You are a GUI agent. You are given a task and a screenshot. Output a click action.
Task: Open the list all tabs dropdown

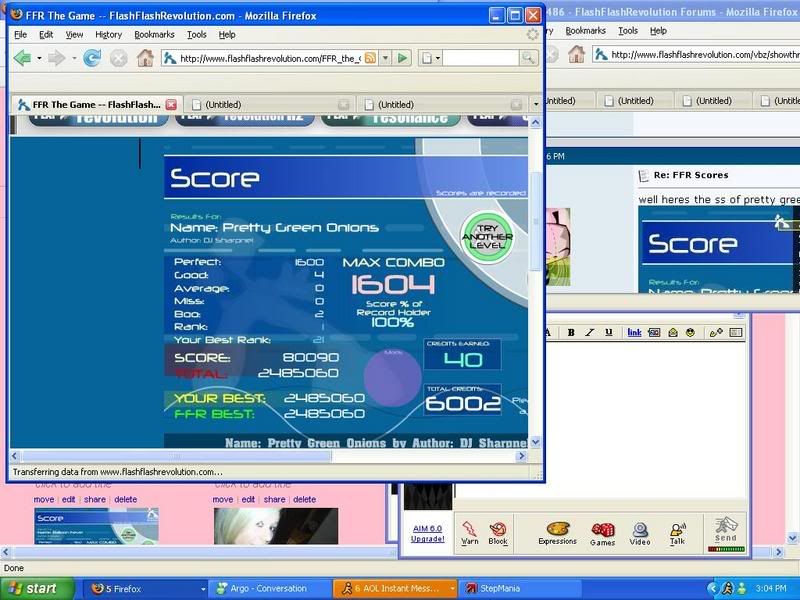(x=536, y=105)
